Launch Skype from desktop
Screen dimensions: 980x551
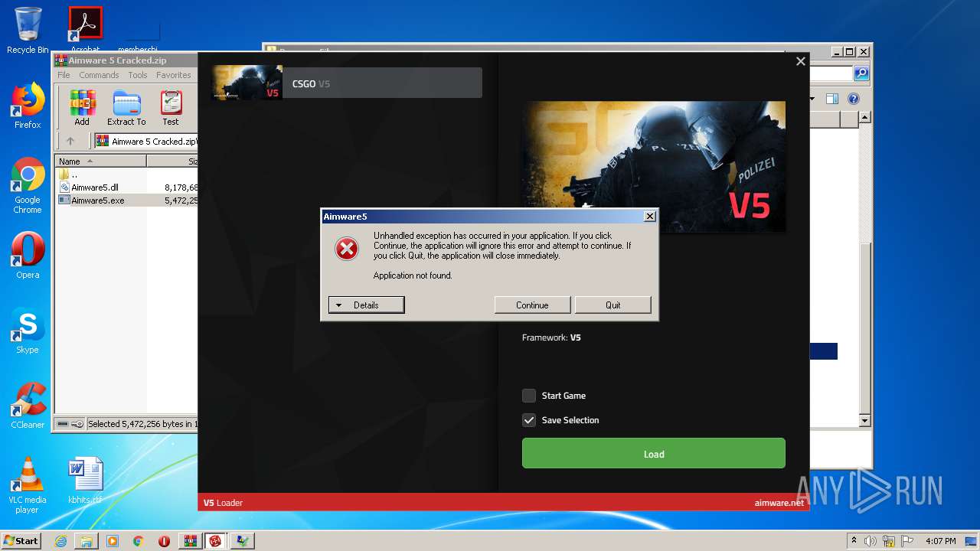coord(28,331)
